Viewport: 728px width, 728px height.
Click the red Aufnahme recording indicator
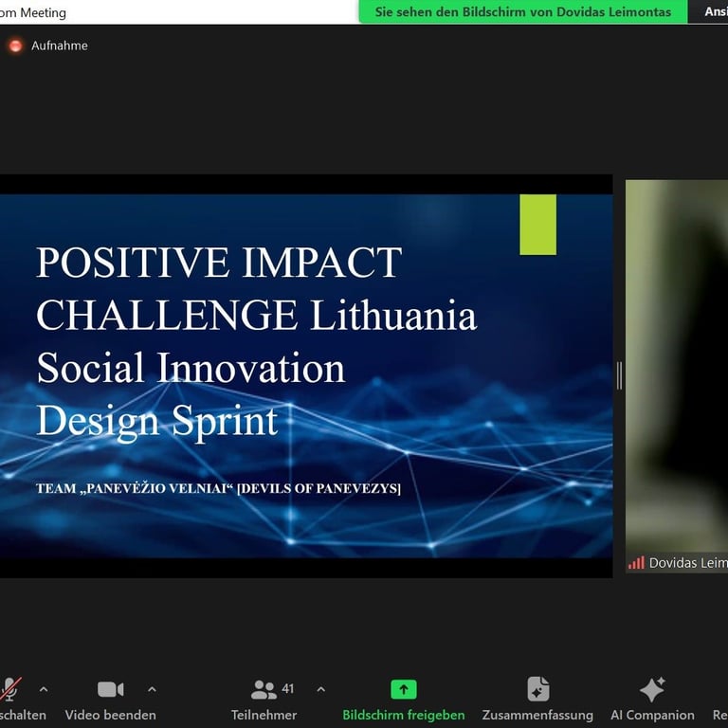[x=15, y=45]
